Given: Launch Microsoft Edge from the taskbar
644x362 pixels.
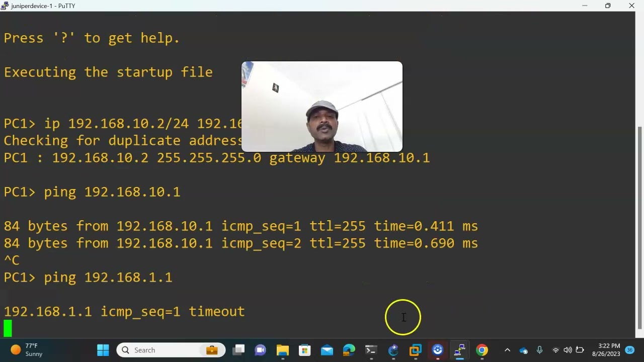Looking at the screenshot, I should (349, 350).
